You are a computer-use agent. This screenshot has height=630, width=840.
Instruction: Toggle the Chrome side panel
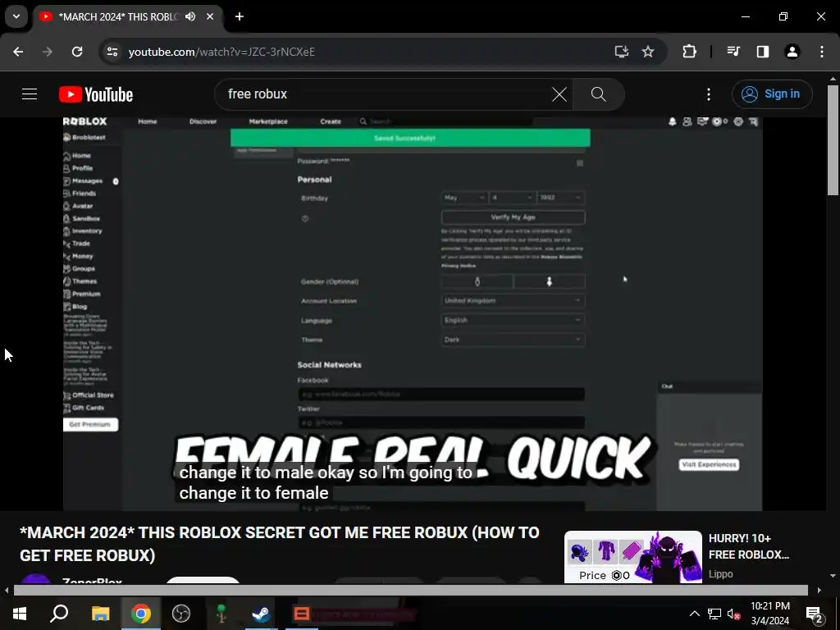[763, 52]
